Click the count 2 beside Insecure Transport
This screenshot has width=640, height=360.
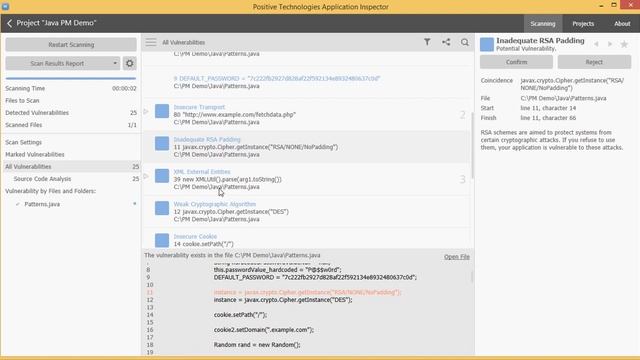[462, 115]
